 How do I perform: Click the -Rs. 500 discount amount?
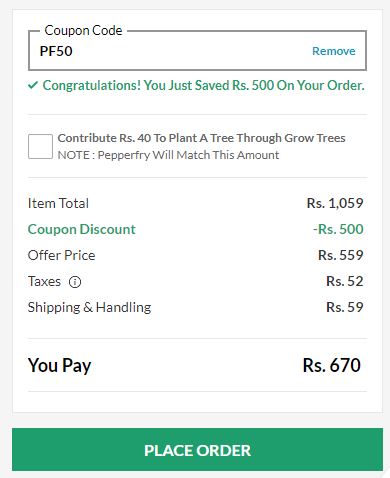point(338,229)
